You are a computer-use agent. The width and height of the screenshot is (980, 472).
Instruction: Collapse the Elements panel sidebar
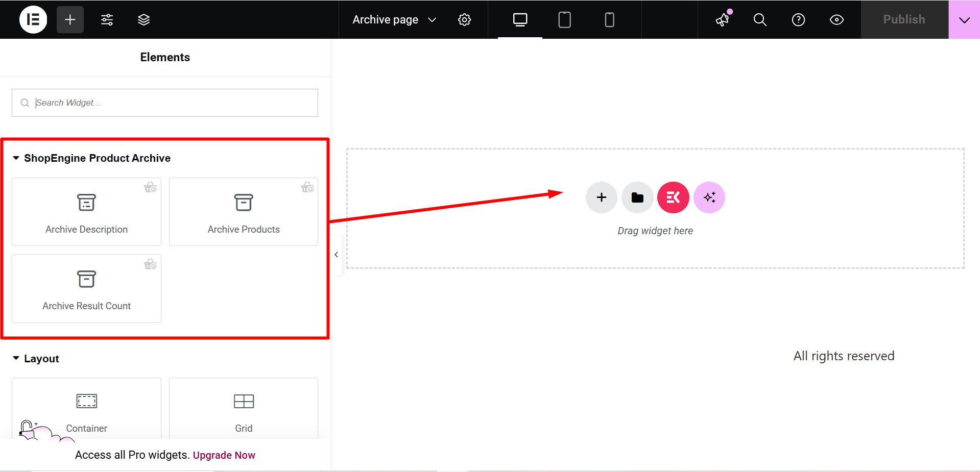pyautogui.click(x=336, y=255)
